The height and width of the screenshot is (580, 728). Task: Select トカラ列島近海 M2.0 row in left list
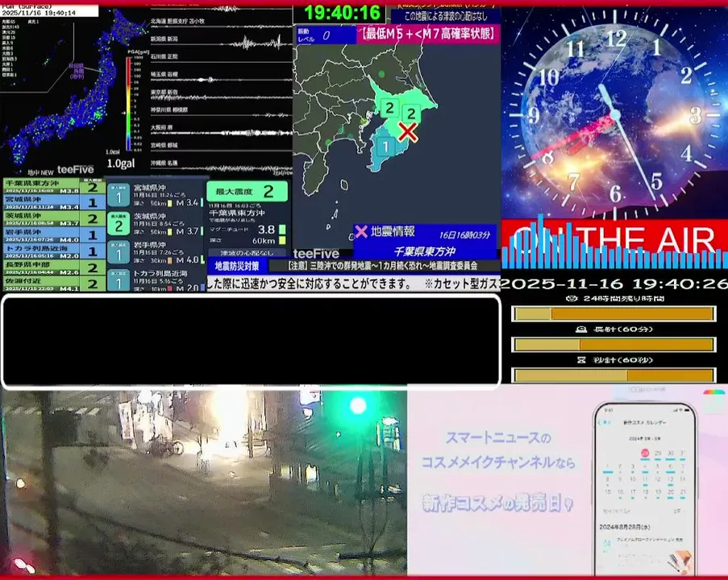pyautogui.click(x=54, y=251)
